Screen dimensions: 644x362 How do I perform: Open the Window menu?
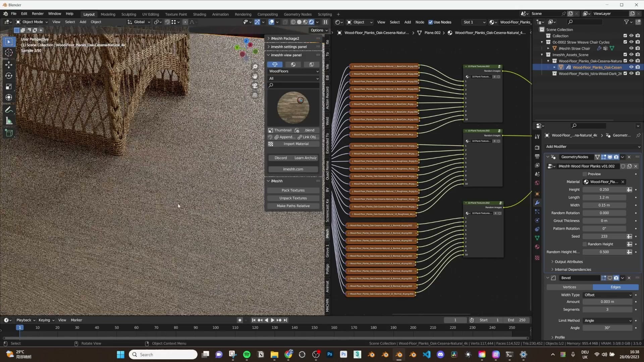pyautogui.click(x=54, y=14)
